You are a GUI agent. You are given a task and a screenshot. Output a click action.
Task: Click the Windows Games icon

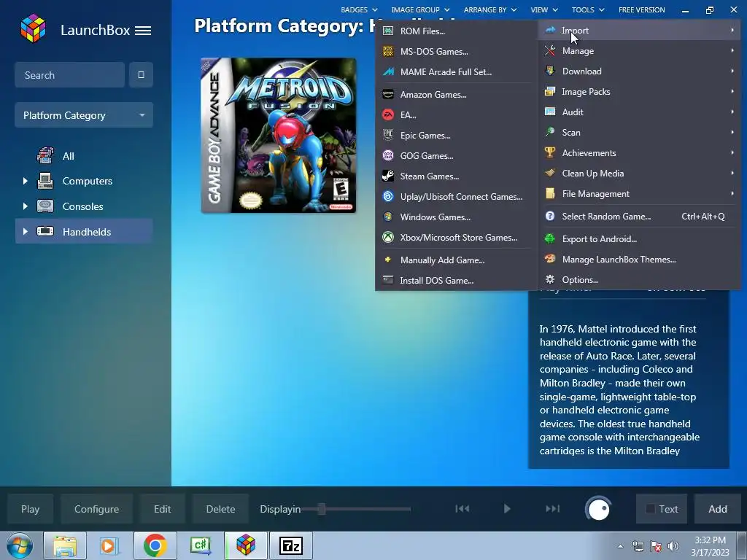(x=388, y=217)
